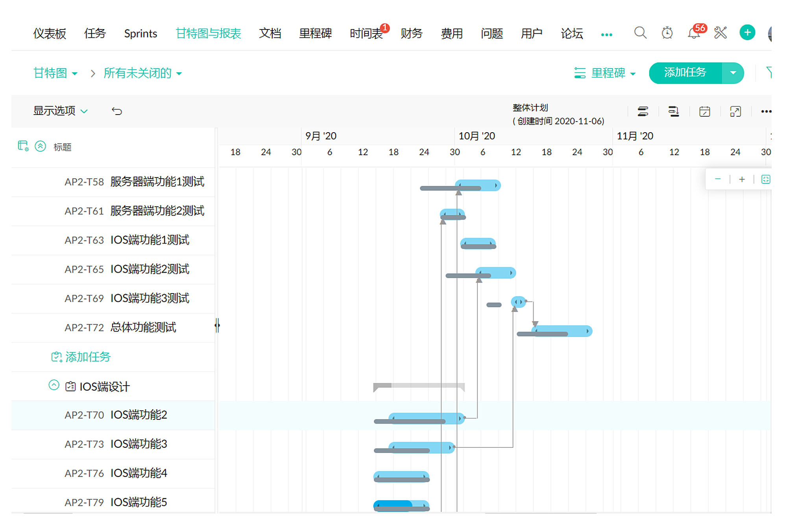Expand the 显示选项 dropdown
Viewport: 787px width, 532px height.
pos(60,111)
